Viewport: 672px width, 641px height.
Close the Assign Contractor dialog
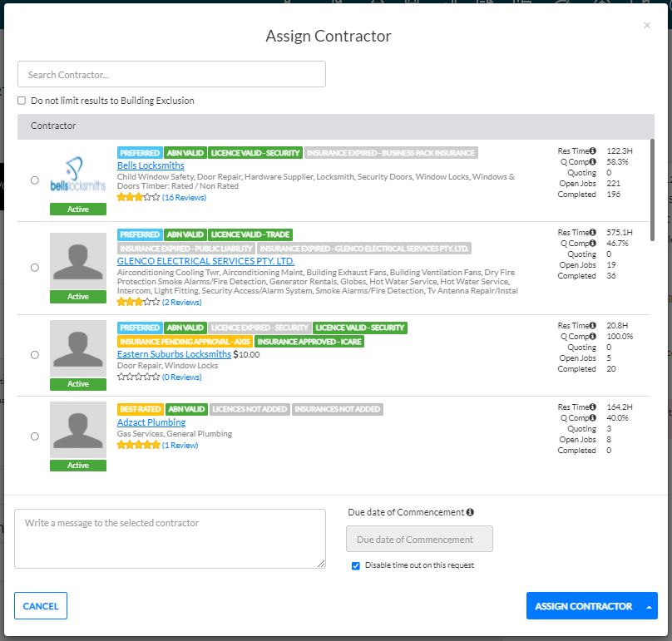coord(647,25)
